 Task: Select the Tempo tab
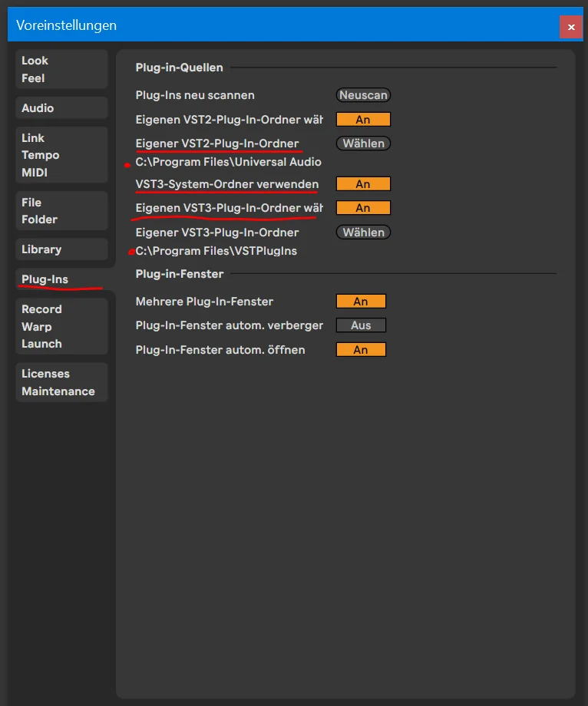coord(41,155)
